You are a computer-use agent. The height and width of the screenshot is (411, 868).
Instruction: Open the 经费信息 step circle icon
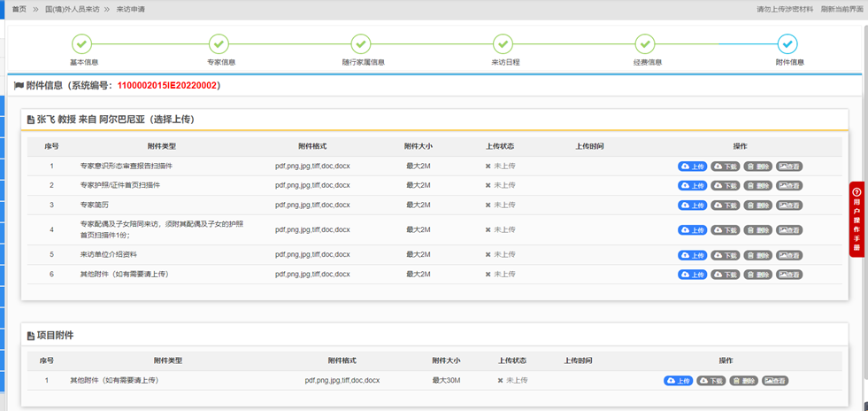pyautogui.click(x=645, y=43)
